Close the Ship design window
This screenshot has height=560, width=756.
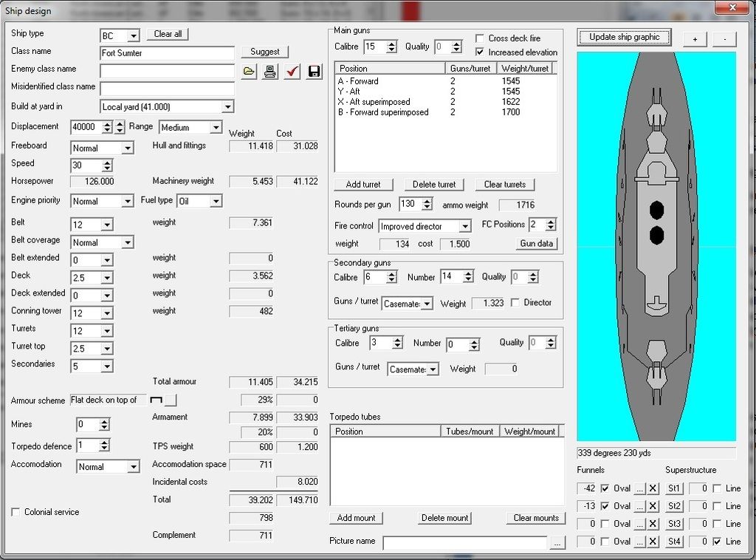732,7
